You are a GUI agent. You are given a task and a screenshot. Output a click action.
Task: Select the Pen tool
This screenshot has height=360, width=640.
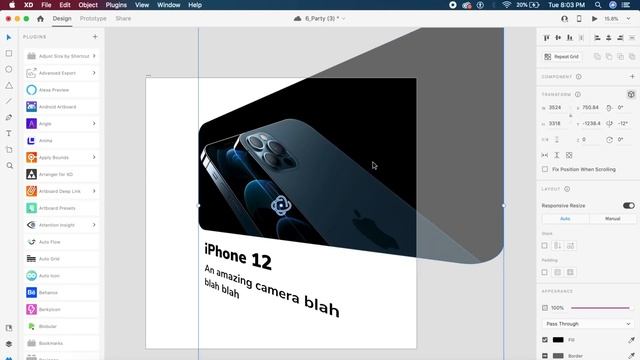point(9,118)
